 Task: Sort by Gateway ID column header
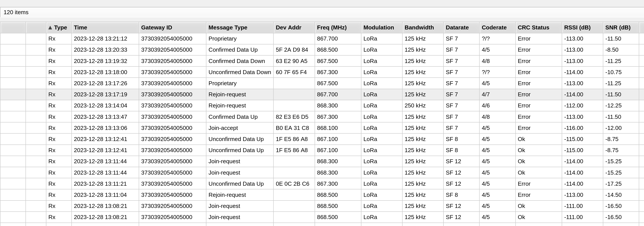pos(172,27)
